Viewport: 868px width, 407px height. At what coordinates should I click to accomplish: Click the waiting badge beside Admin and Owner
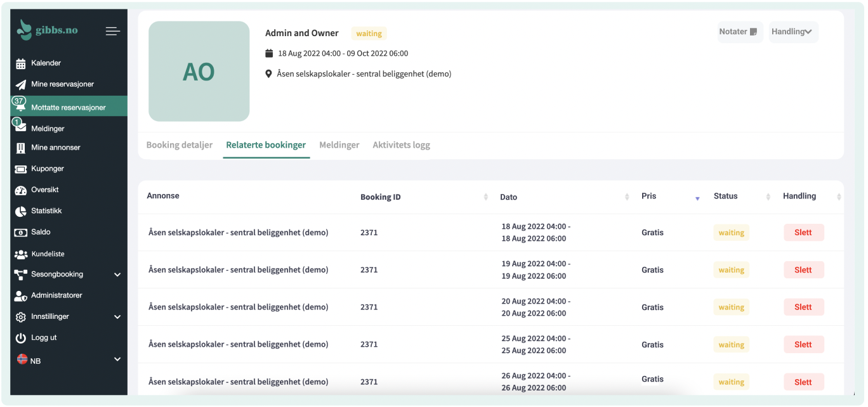click(369, 34)
